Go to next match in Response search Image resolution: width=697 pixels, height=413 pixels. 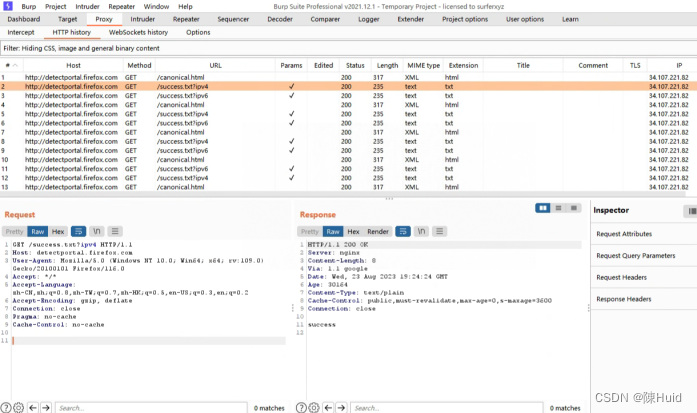[x=341, y=407]
